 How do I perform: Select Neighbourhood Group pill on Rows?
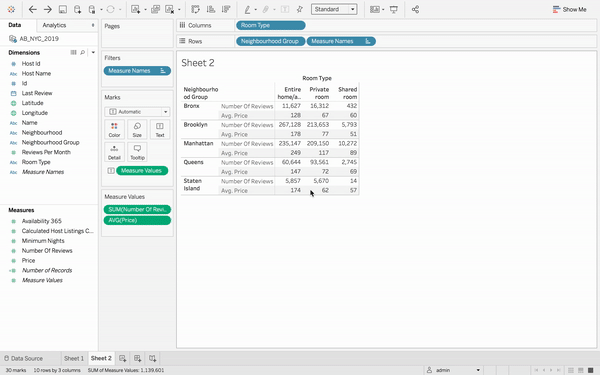270,41
